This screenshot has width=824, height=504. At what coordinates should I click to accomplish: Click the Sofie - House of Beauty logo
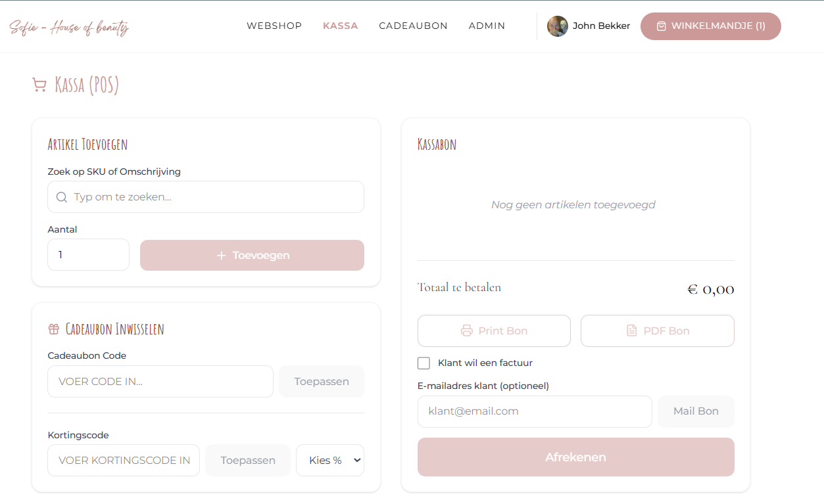coord(69,27)
